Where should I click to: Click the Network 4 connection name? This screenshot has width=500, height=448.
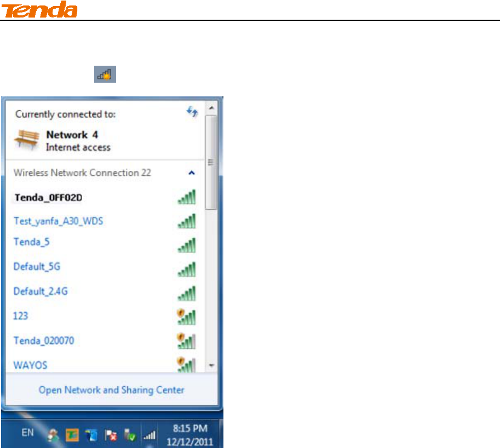[72, 135]
